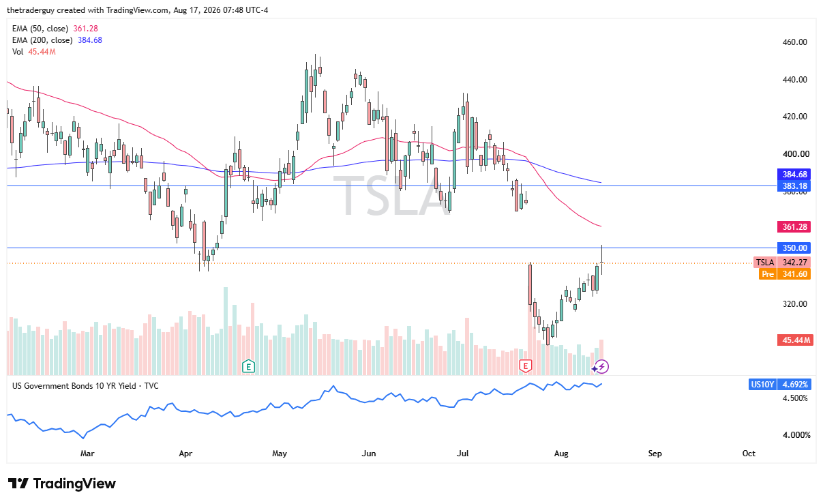
Task: Click the green E earnings marker near May
Action: click(x=248, y=366)
